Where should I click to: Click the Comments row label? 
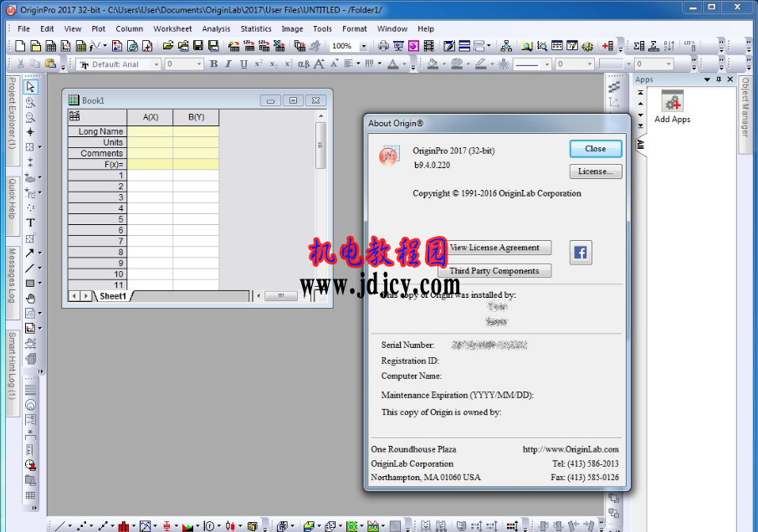(x=98, y=154)
